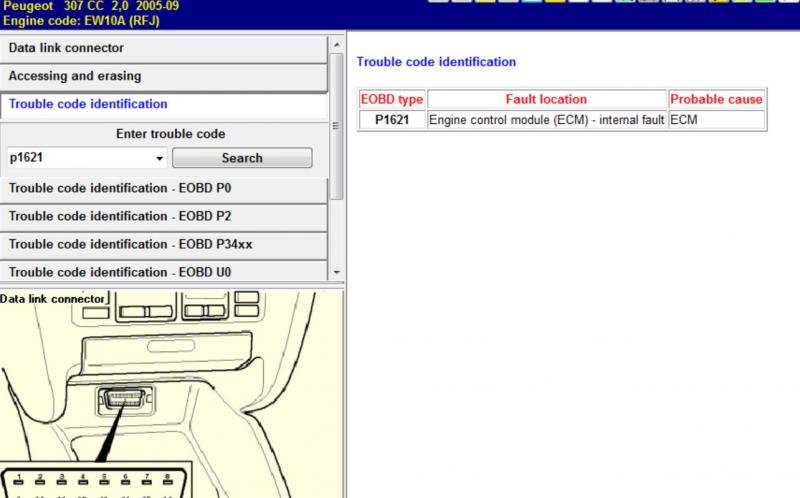Screen dimensions: 800x498
Task: Click the Data link connector diagram label
Action: click(53, 299)
